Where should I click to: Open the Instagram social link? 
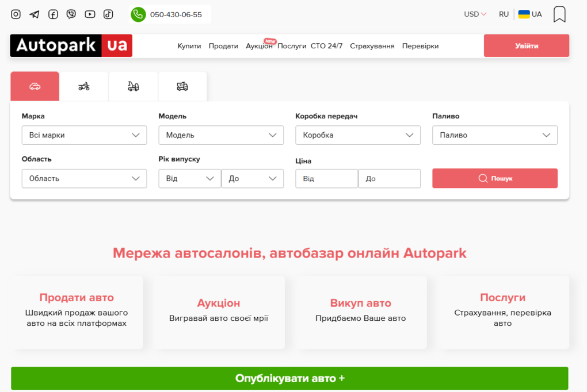(x=16, y=14)
